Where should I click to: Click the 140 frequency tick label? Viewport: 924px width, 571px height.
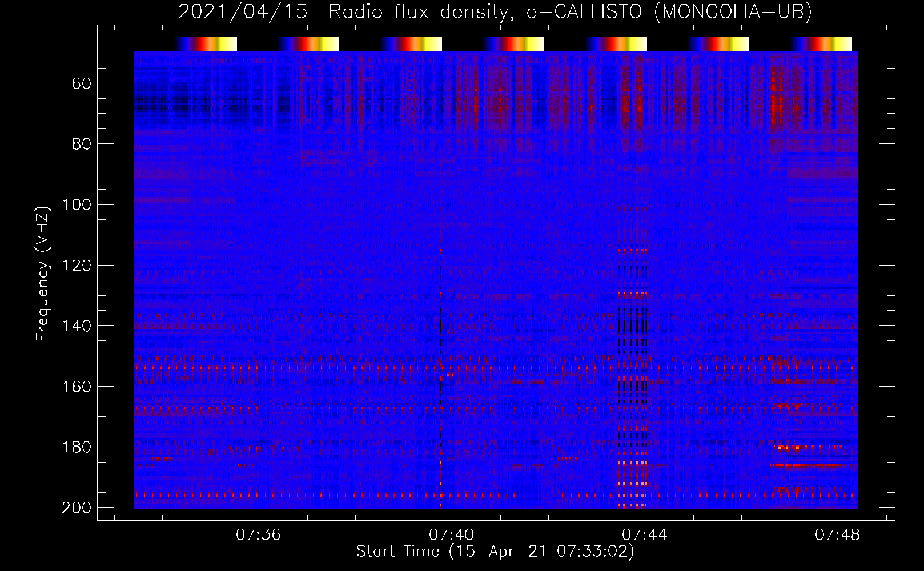click(77, 326)
